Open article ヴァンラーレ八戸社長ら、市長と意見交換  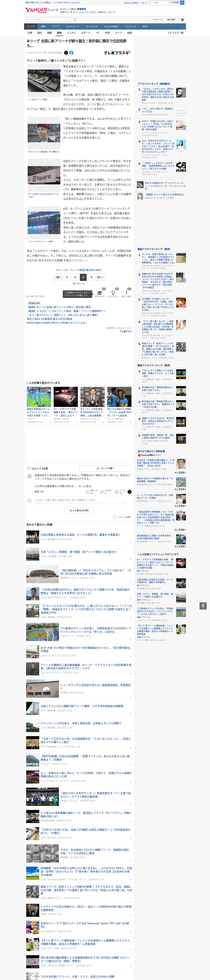click(x=81, y=723)
